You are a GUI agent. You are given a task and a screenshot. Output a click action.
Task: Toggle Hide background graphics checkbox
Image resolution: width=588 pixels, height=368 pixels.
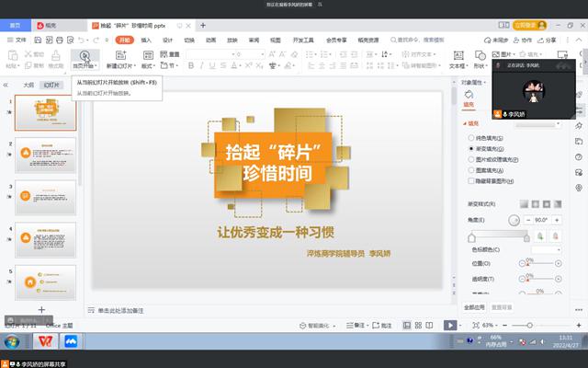[x=471, y=181]
